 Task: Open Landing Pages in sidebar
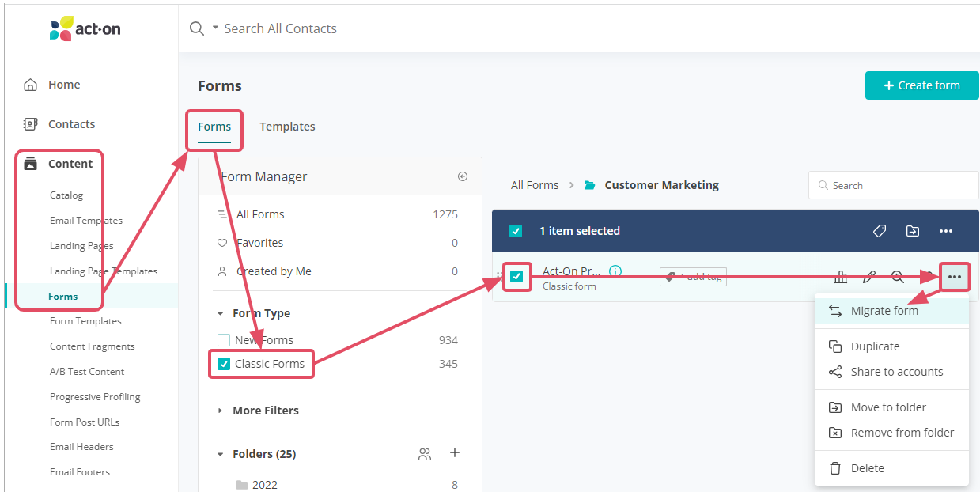pos(81,246)
